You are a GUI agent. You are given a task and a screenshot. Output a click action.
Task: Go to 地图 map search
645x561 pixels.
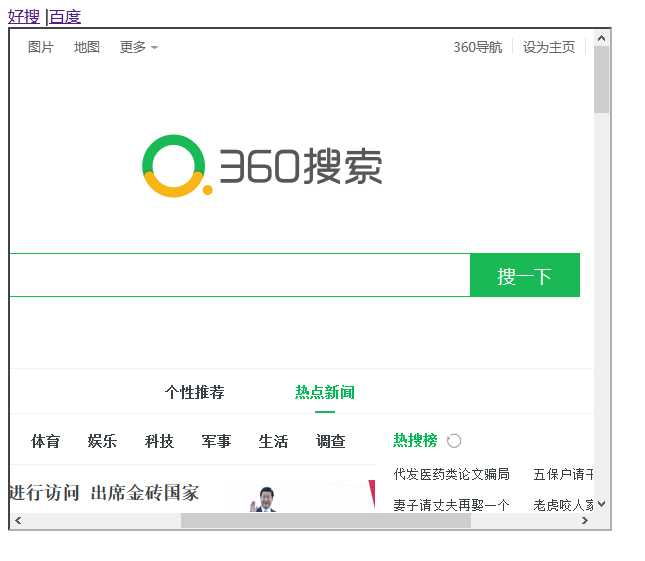[x=87, y=47]
